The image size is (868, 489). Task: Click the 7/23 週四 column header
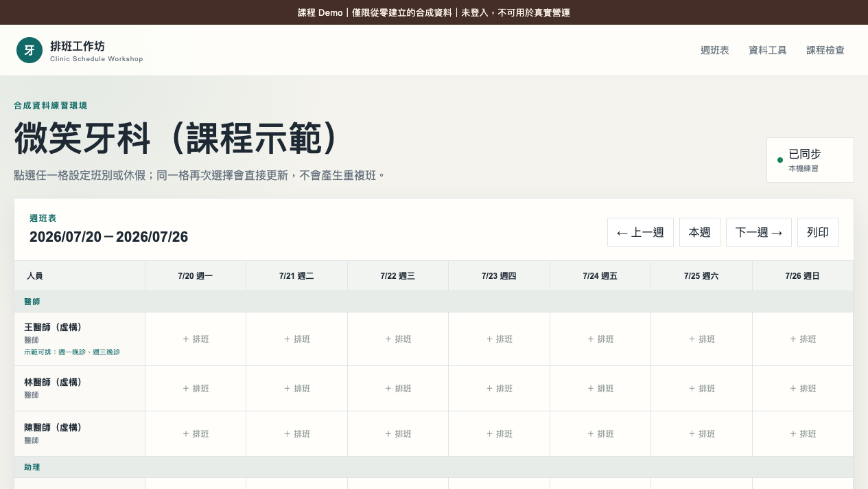500,276
